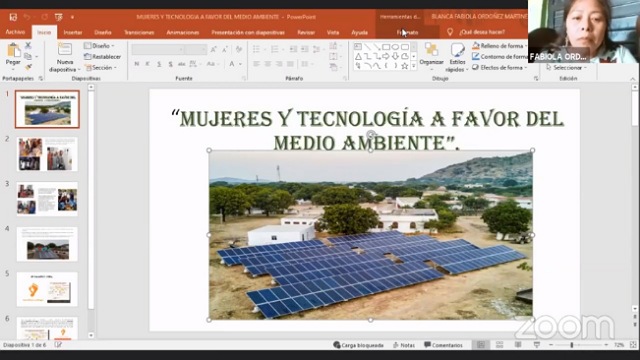Image resolution: width=640 pixels, height=360 pixels.
Task: Open the change case (Aa) dropdown
Action: (212, 64)
